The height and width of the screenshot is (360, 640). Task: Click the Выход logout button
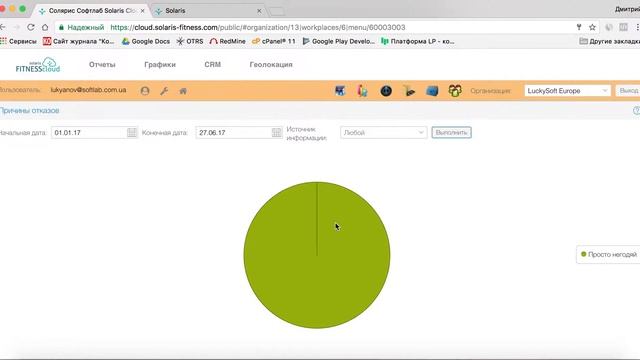point(628,91)
